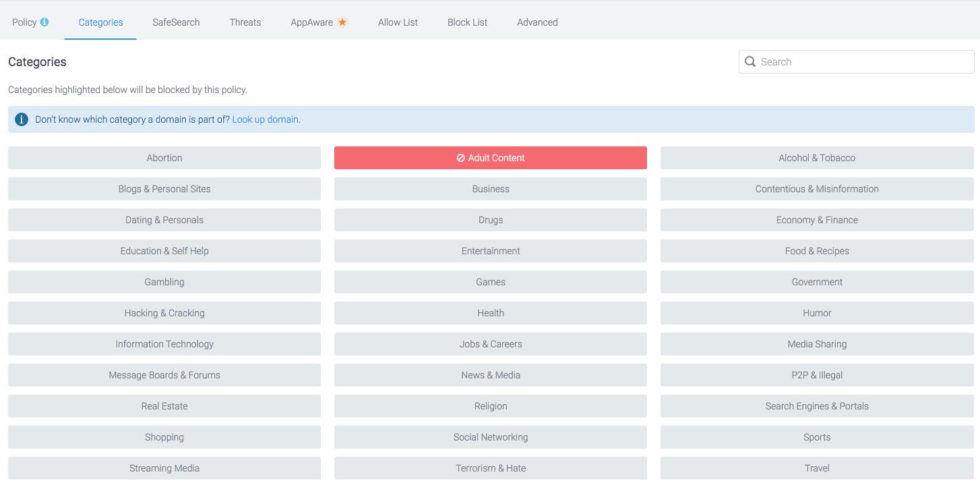Block the Gambling category
This screenshot has width=980, height=485.
point(164,282)
